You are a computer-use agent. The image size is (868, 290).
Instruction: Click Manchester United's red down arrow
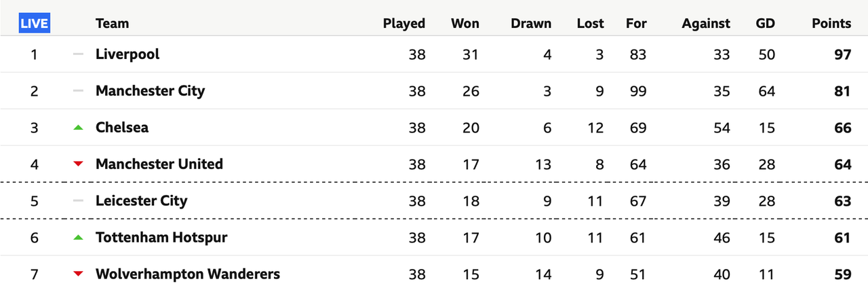coord(78,164)
